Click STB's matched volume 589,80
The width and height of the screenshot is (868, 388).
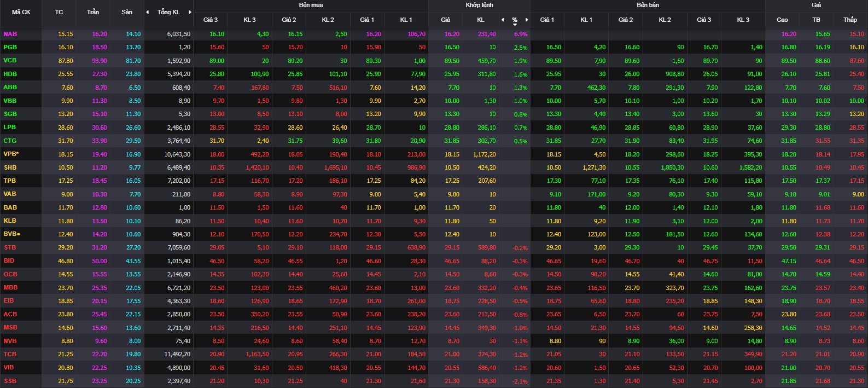(487, 248)
